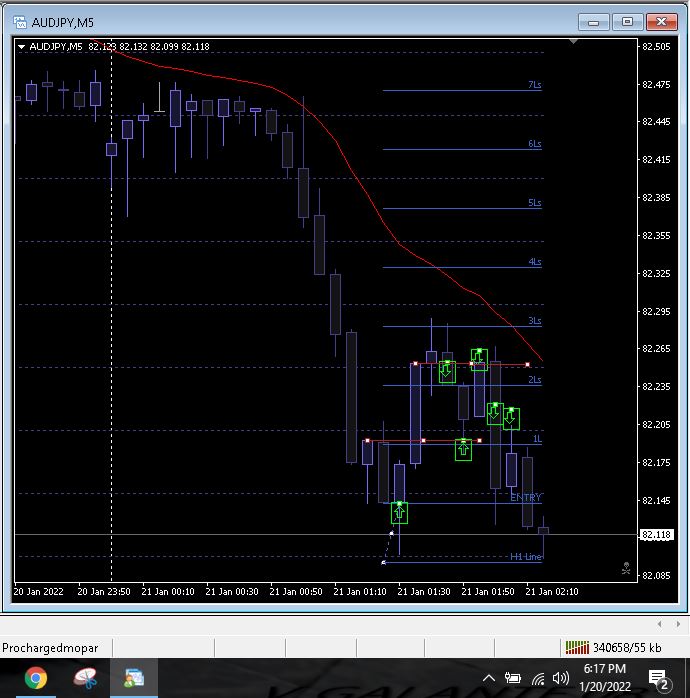Show hidden system tray icons chevron
The width and height of the screenshot is (690, 698).
489,678
